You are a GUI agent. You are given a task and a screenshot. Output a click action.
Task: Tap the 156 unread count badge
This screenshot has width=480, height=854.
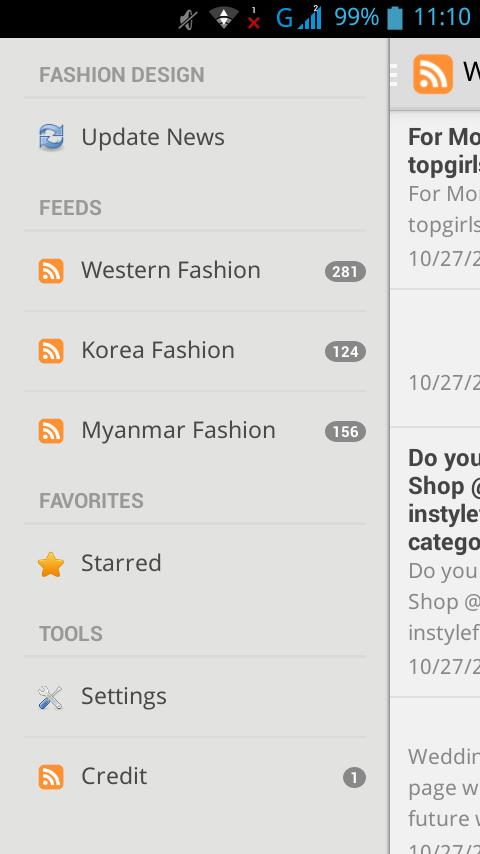[345, 431]
